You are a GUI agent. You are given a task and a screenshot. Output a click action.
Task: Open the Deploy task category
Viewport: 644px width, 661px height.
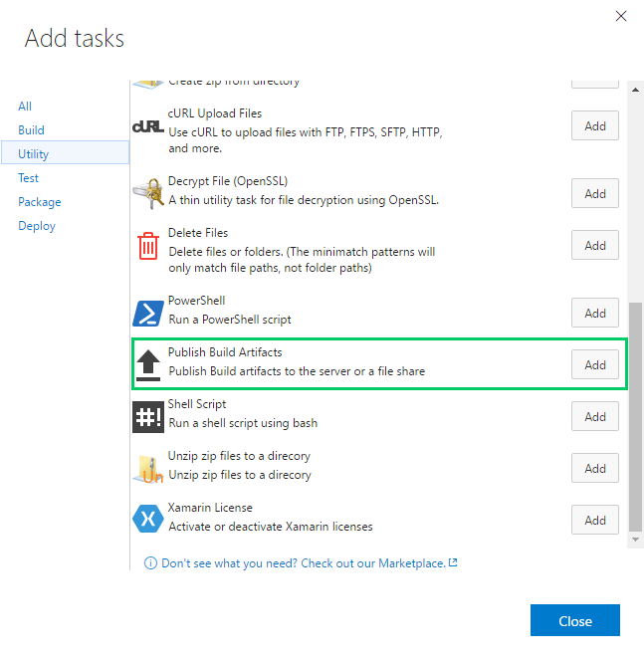(37, 226)
